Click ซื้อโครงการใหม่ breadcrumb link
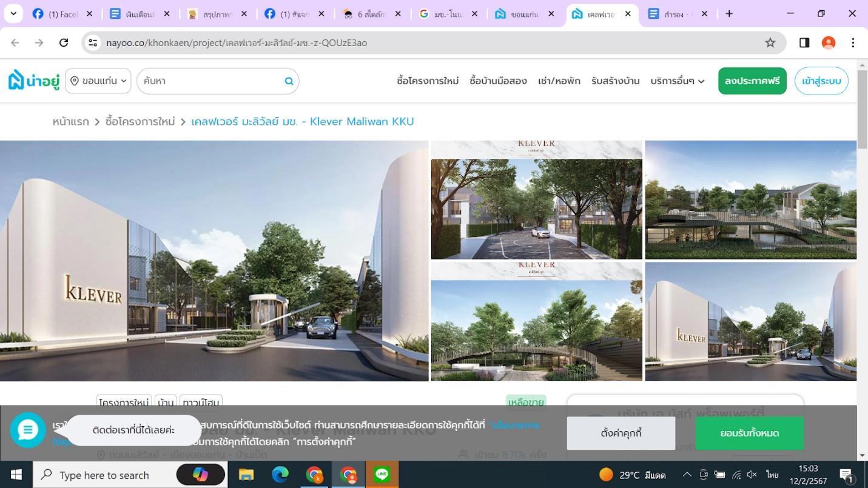Image resolution: width=868 pixels, height=488 pixels. point(140,121)
